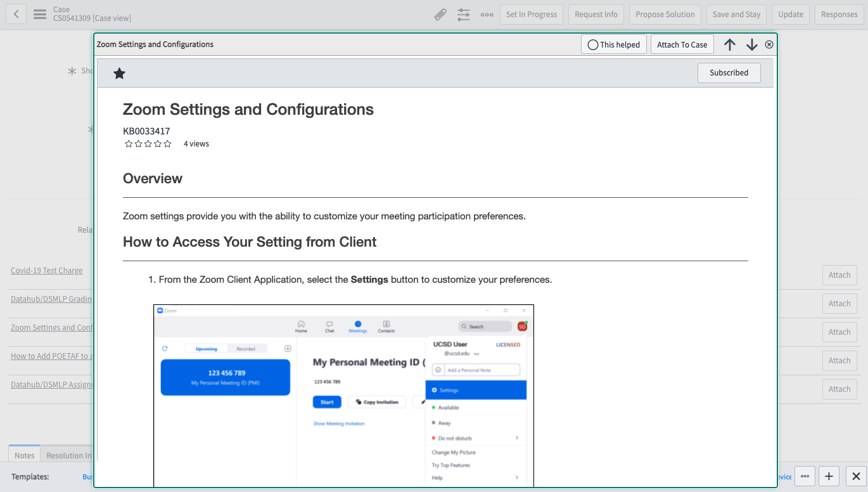
Task: Click the star favorite icon on article
Action: (x=119, y=74)
